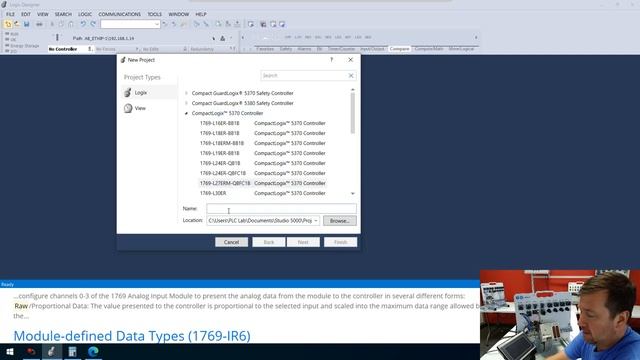Click the Browse... button
The height and width of the screenshot is (360, 640).
(340, 221)
